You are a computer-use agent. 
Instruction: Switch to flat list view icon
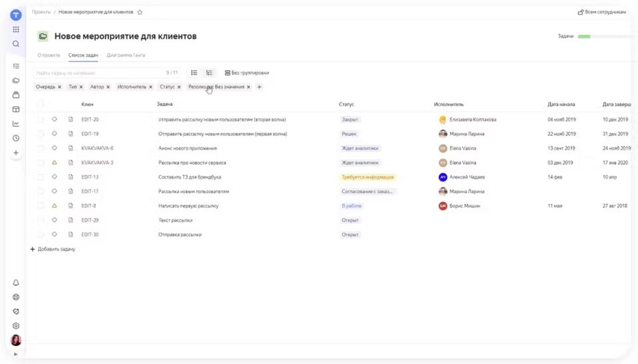[194, 72]
